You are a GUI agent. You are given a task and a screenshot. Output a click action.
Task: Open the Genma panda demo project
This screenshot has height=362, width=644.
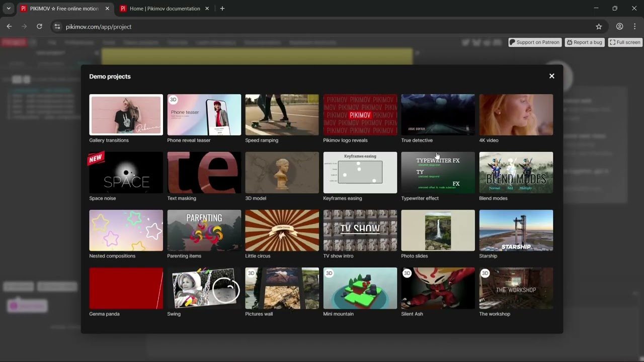[126, 288]
